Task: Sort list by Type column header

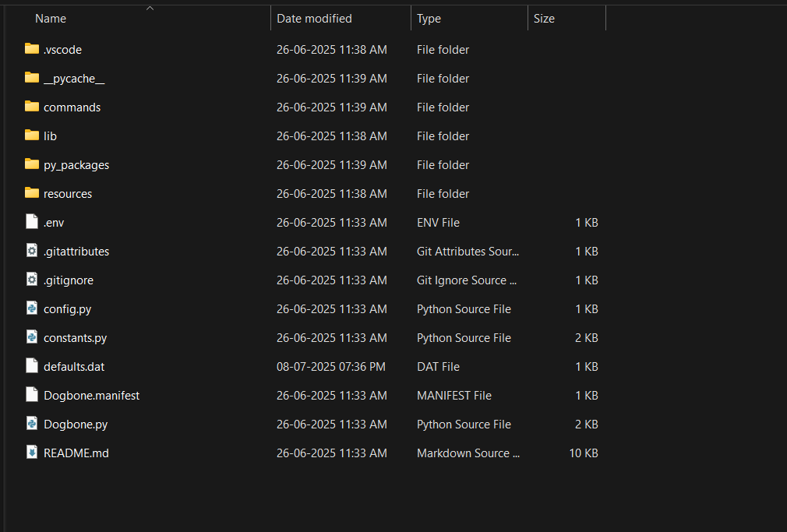Action: pyautogui.click(x=429, y=19)
